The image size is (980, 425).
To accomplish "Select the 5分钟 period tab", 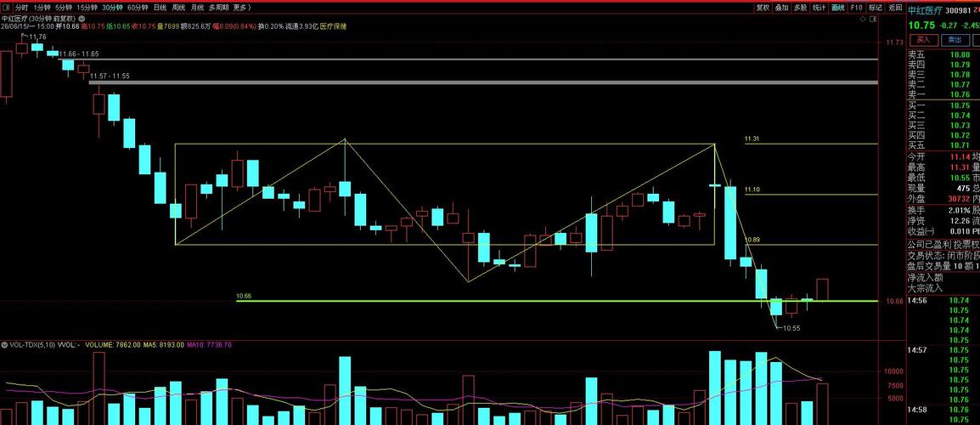I will pyautogui.click(x=63, y=8).
